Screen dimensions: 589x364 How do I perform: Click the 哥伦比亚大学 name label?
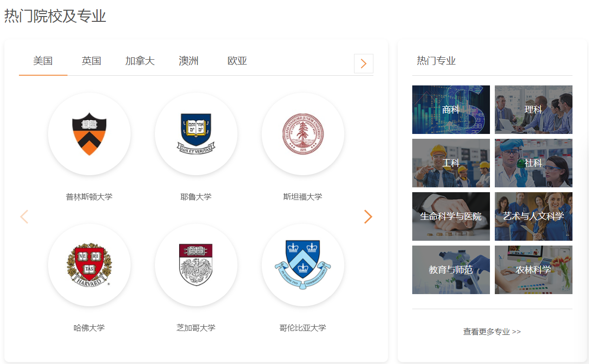303,328
